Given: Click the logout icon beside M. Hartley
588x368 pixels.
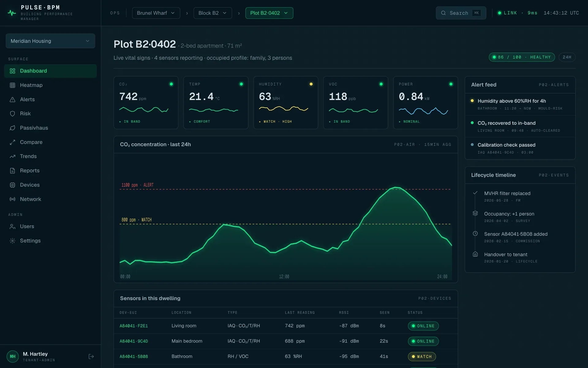Looking at the screenshot, I should click(91, 356).
